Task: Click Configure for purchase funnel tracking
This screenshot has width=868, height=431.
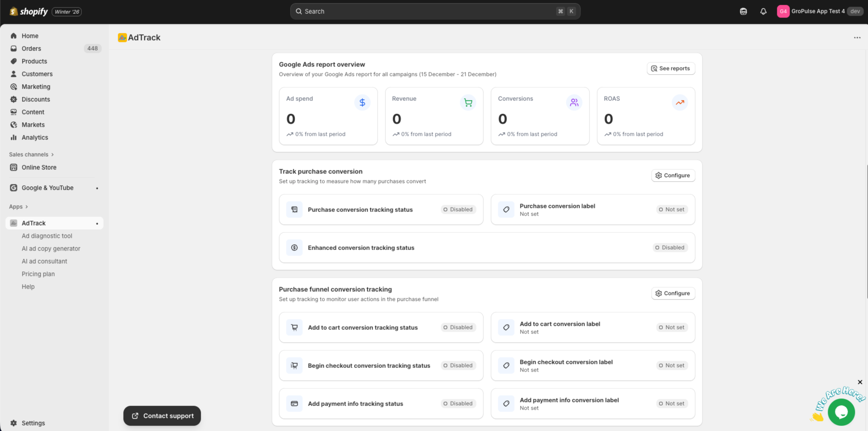Action: [673, 293]
